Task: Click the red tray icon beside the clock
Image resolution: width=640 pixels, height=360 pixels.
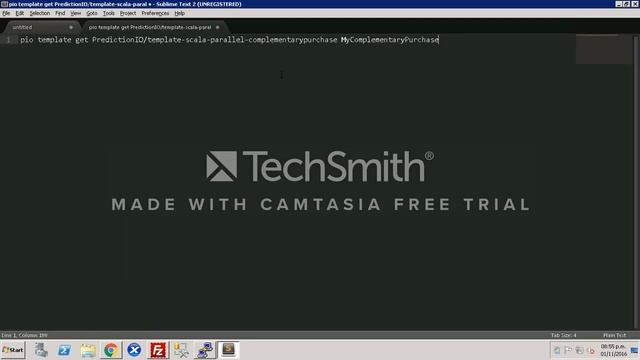Action: 591,350
